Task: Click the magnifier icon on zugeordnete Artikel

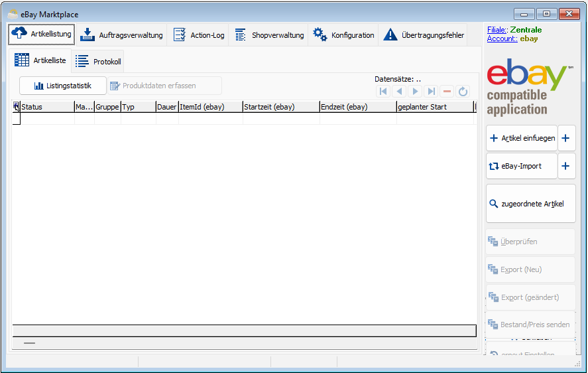Action: point(494,204)
